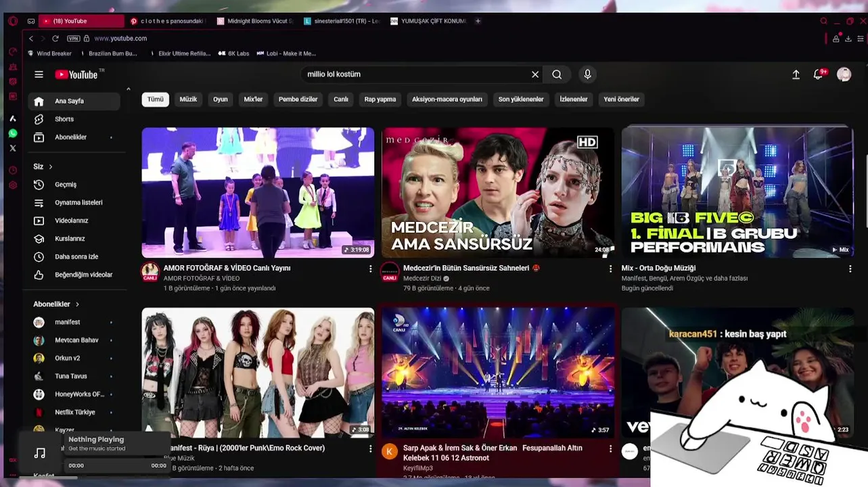
Task: Open the manifest channel subscription
Action: tap(73, 323)
